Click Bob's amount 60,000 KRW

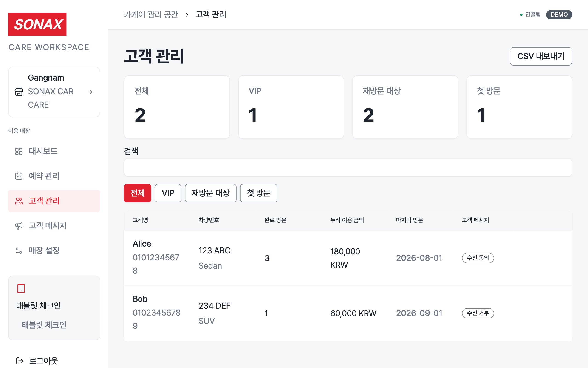(x=353, y=313)
